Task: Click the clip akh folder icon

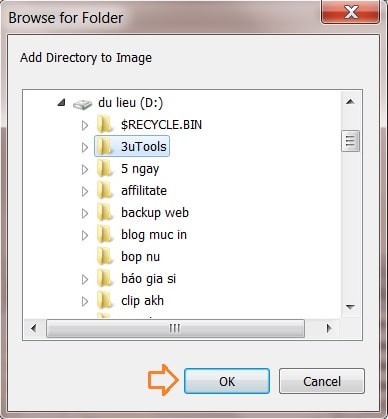Action: [x=105, y=301]
